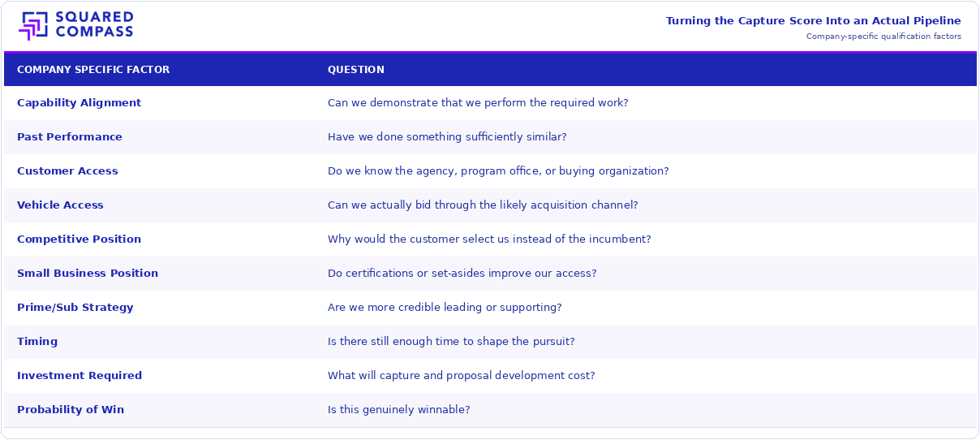Click the 'Is this genuinely winnable?' question
The image size is (980, 440).
click(399, 410)
